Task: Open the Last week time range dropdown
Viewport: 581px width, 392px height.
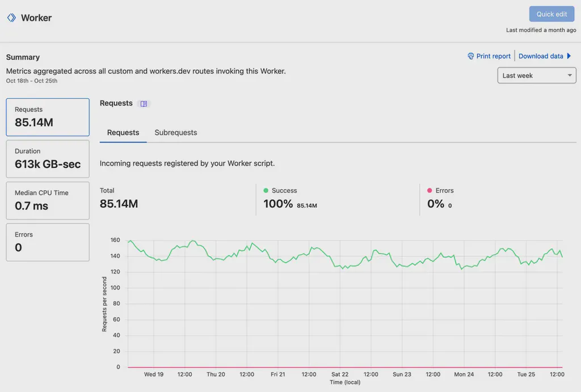Action: 536,75
